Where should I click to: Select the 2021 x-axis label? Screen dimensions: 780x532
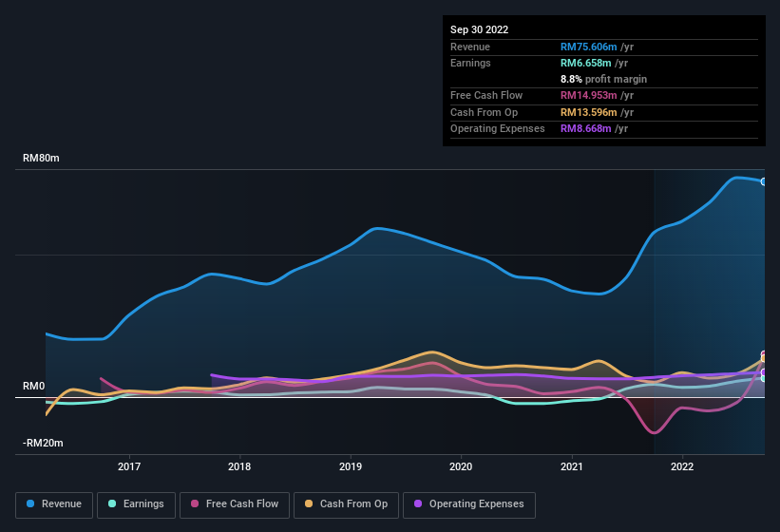[571, 466]
